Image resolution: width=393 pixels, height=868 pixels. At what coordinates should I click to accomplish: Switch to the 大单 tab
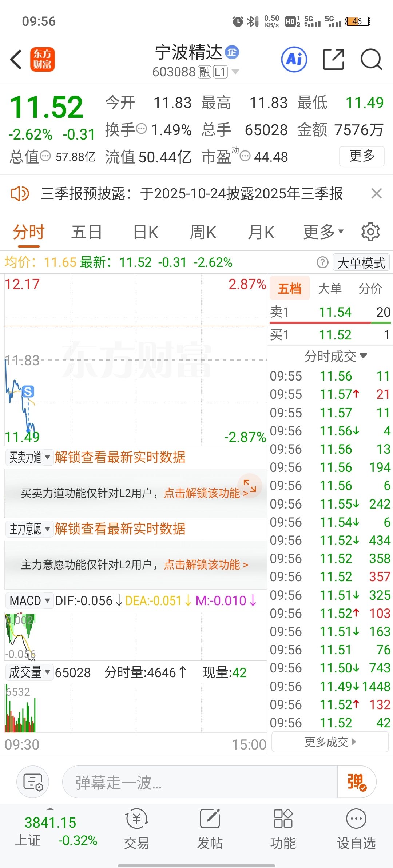coord(330,289)
